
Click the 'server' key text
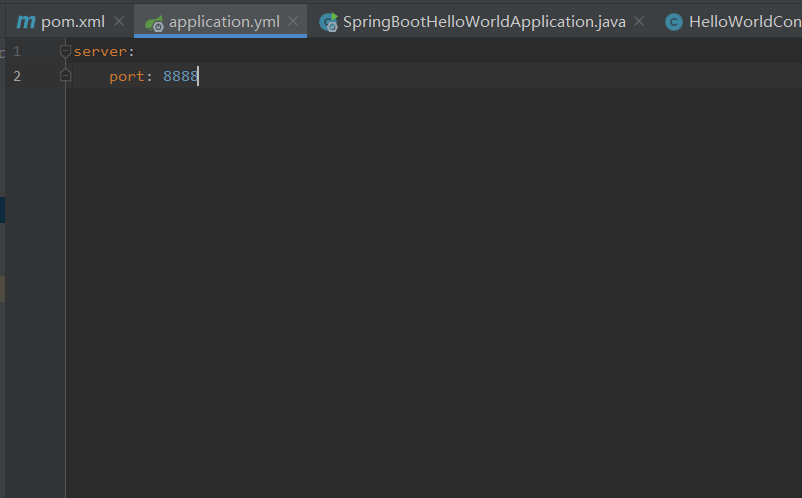coord(100,52)
